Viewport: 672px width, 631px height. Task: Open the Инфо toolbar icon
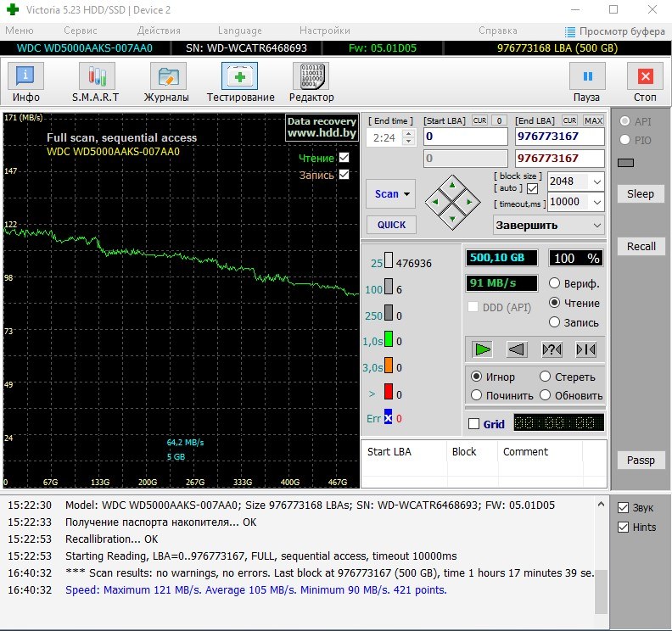click(x=25, y=77)
